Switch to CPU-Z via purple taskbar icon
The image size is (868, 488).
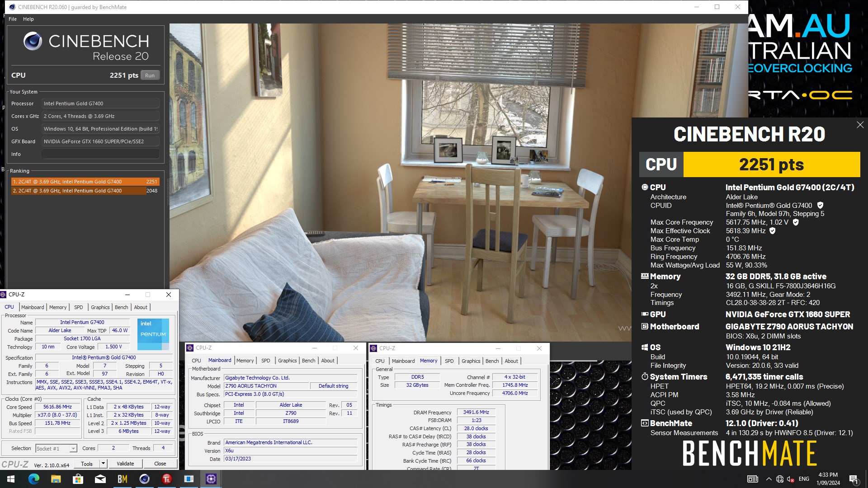point(211,479)
